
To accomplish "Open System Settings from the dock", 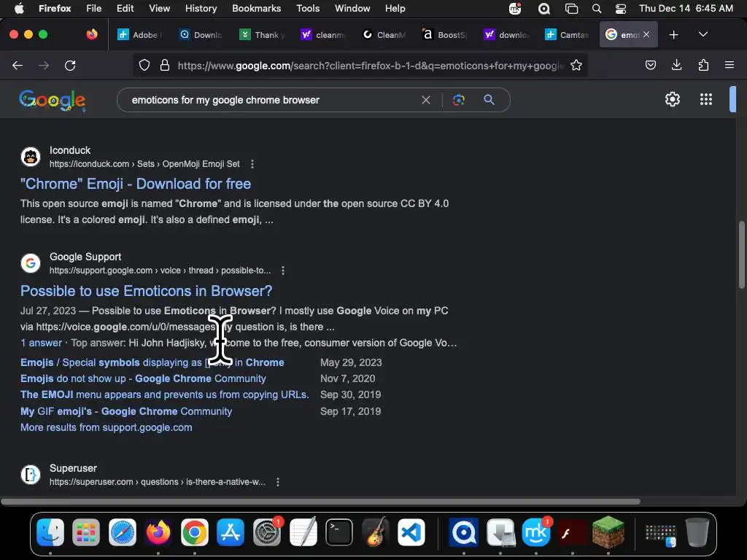I will click(267, 532).
